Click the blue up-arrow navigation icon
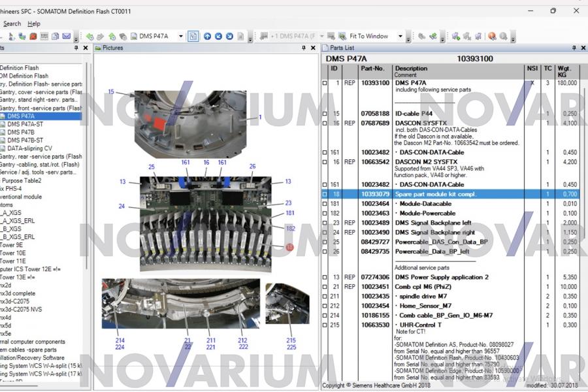Viewport: 588px width, 392px height. tap(207, 37)
